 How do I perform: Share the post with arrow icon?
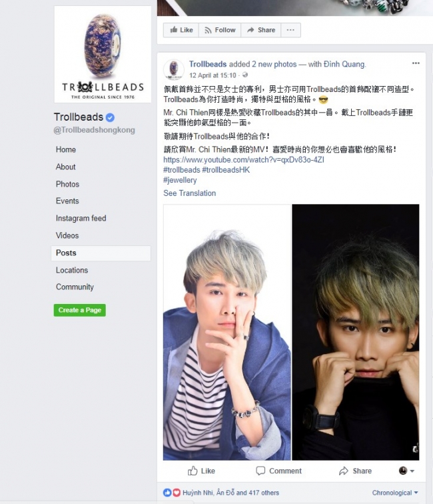(355, 471)
